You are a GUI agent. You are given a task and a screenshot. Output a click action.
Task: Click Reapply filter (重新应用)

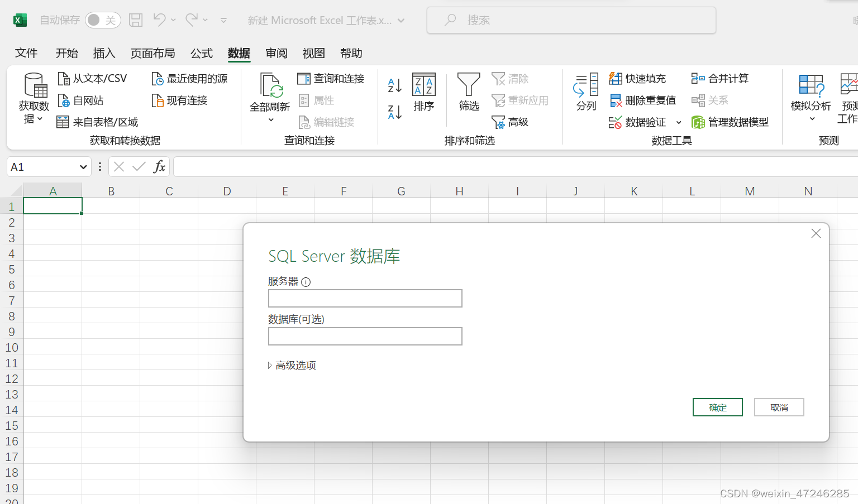[x=520, y=100]
